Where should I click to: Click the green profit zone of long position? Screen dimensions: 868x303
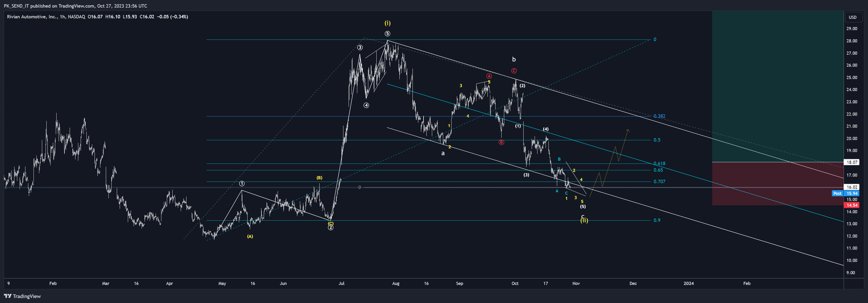click(778, 87)
